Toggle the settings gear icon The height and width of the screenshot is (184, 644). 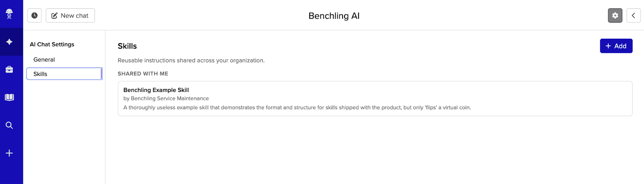(615, 16)
